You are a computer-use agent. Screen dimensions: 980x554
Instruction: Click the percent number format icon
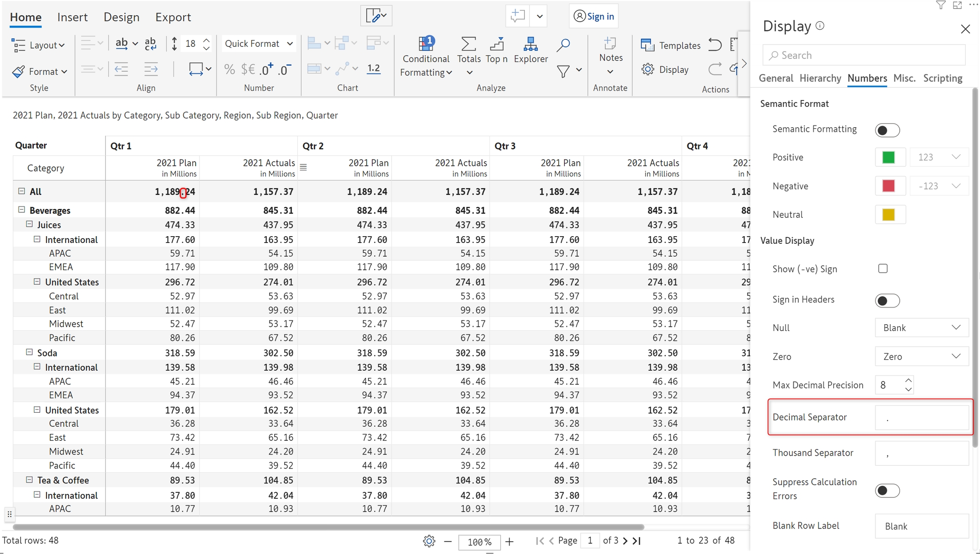click(x=229, y=69)
